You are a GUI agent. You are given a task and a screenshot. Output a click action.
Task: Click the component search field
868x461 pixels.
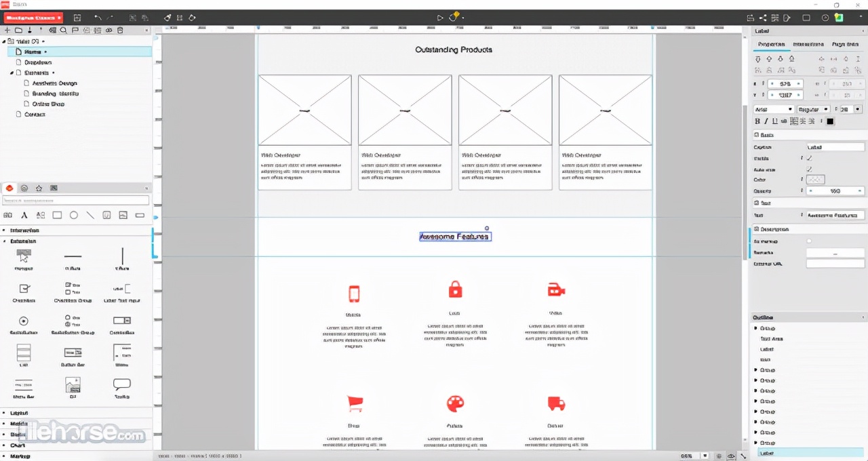[x=75, y=200]
